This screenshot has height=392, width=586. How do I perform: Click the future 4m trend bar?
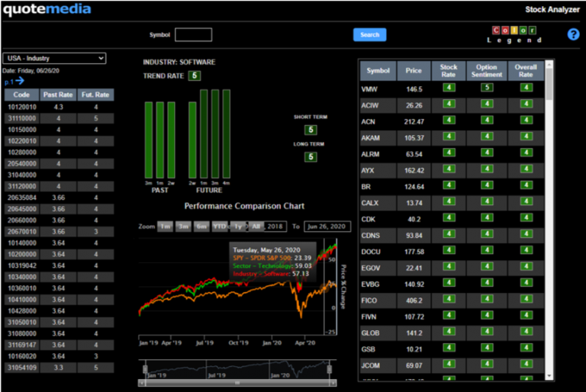[226, 133]
